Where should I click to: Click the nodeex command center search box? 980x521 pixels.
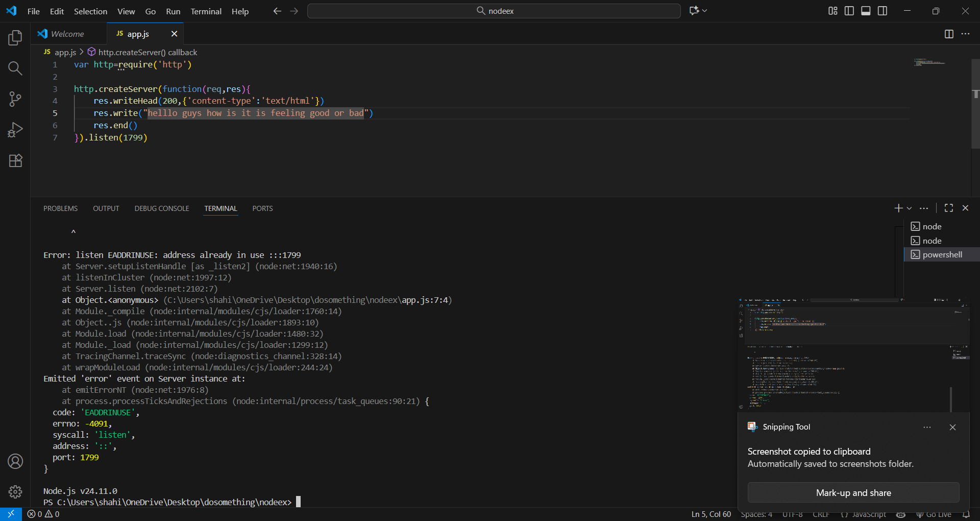pyautogui.click(x=494, y=11)
